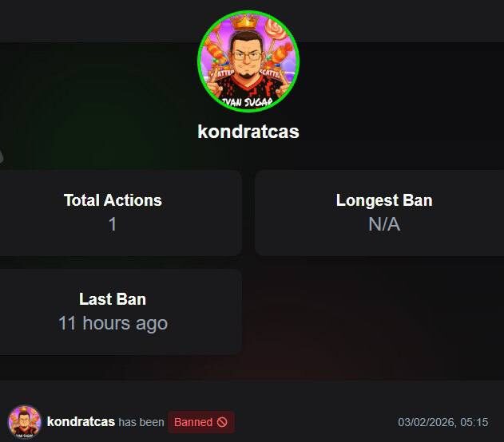
Task: Click the large kondratcas profile avatar
Action: (248, 61)
